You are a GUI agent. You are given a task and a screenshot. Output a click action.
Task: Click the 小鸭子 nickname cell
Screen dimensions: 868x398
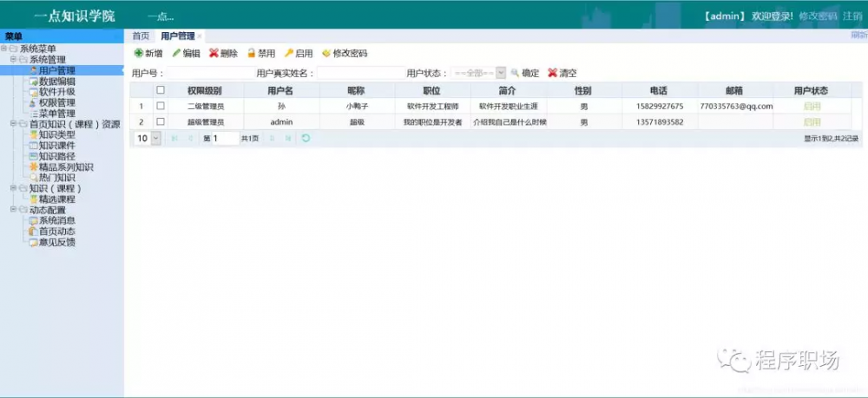click(357, 106)
